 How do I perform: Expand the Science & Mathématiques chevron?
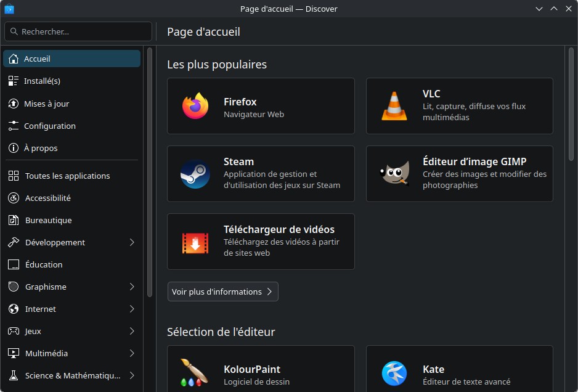point(132,375)
